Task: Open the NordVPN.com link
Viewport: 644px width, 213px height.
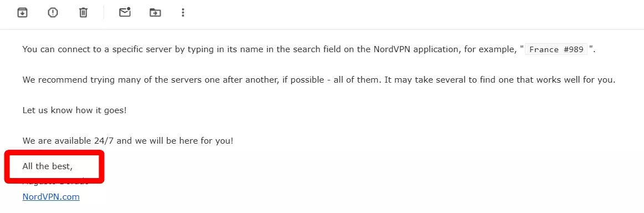Action: tap(51, 197)
